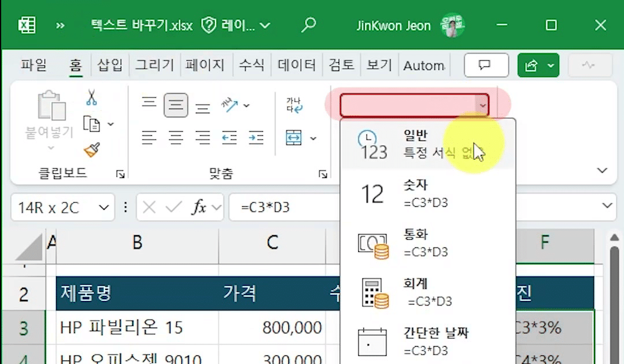Select row 3 header

pyautogui.click(x=24, y=328)
